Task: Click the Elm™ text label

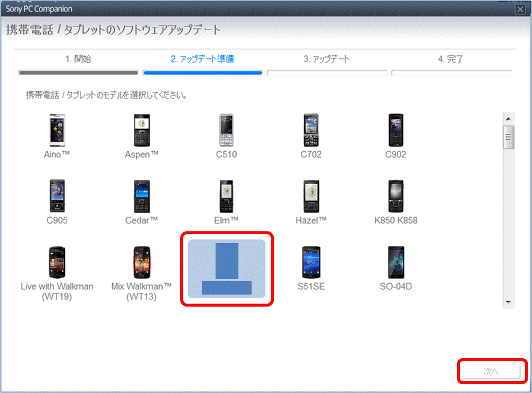Action: pyautogui.click(x=226, y=220)
